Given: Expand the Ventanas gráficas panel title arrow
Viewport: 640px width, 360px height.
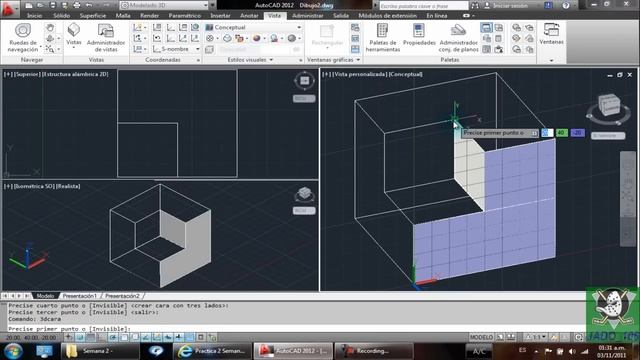Looking at the screenshot, I should 358,60.
